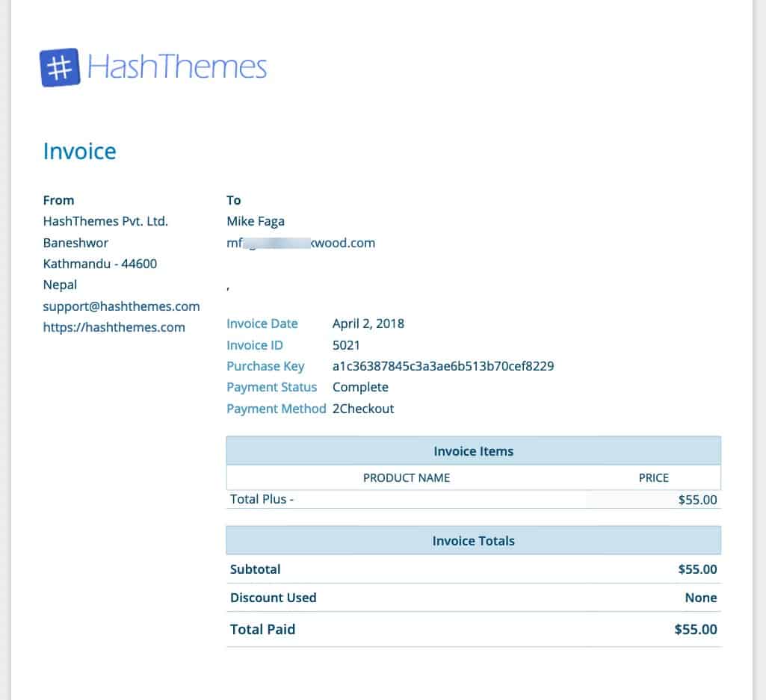This screenshot has height=700, width=766.
Task: Select the HashThemes Pvt. Ltd. company name
Action: [x=105, y=221]
